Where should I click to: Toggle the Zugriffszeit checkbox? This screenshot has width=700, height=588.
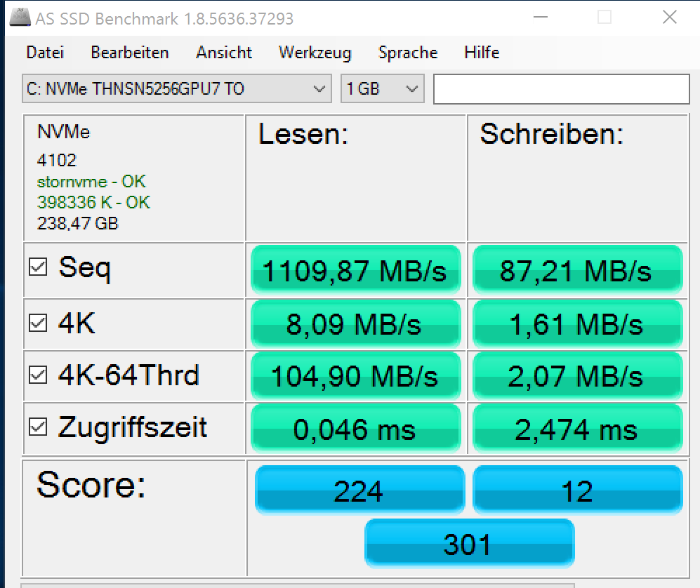pyautogui.click(x=38, y=427)
